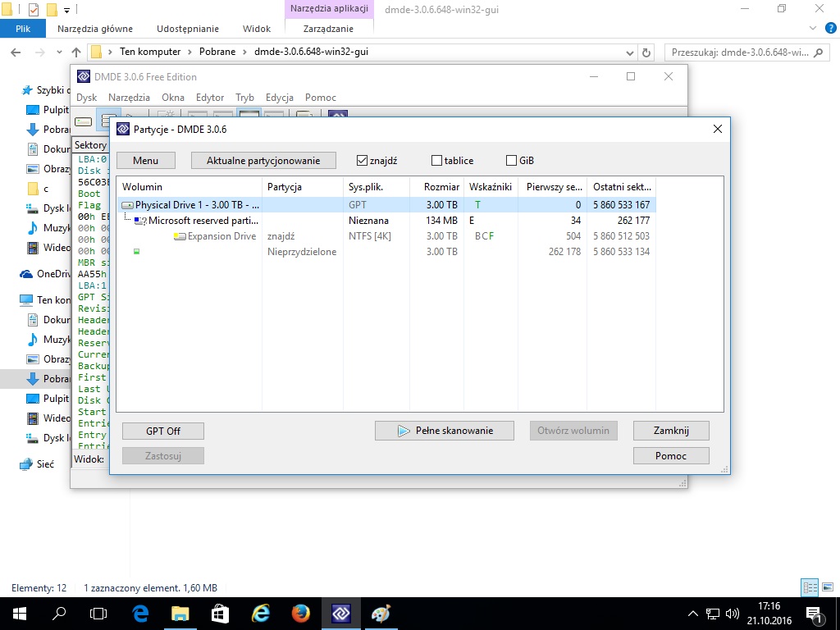Screen dimensions: 840x630
Task: Open Firefox from the taskbar
Action: point(301,614)
